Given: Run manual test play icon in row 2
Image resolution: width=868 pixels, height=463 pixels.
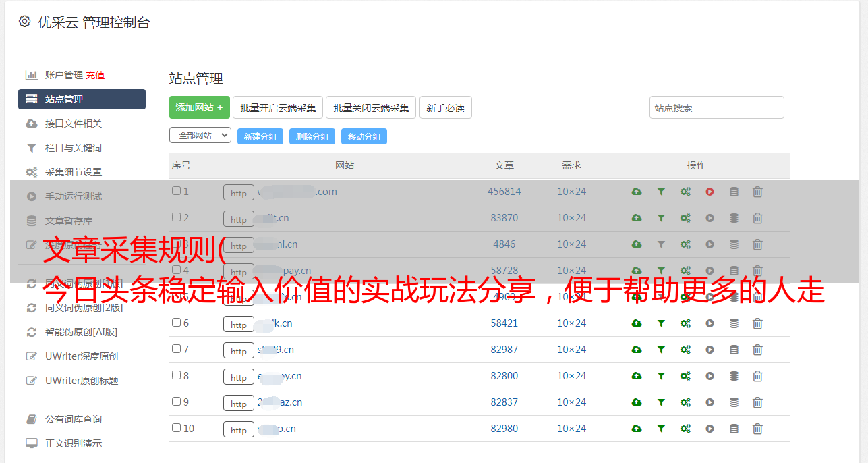Looking at the screenshot, I should [710, 218].
